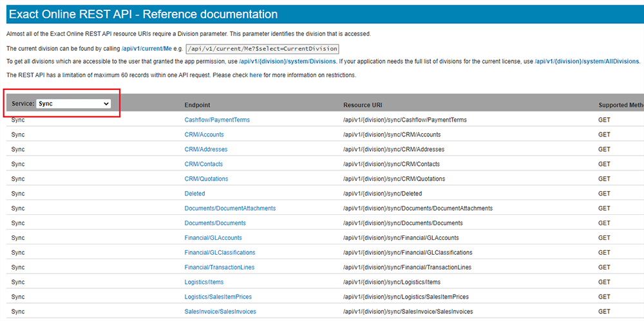Click resource URI /api/v1/{division}/sync/CRM/Accounts

(x=392, y=134)
